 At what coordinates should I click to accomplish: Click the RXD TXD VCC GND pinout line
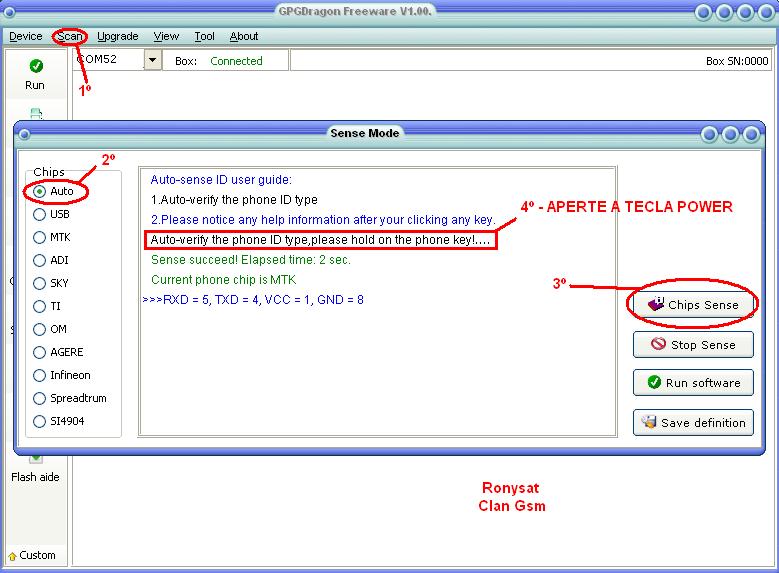[x=253, y=300]
